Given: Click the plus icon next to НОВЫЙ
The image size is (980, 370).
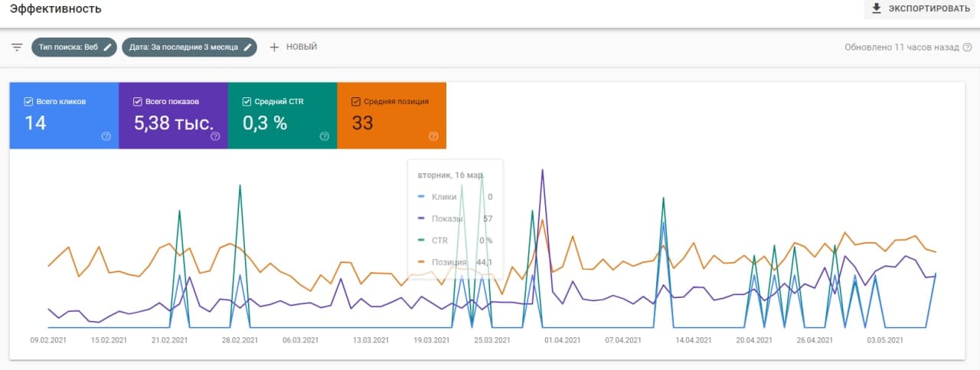Looking at the screenshot, I should (274, 47).
